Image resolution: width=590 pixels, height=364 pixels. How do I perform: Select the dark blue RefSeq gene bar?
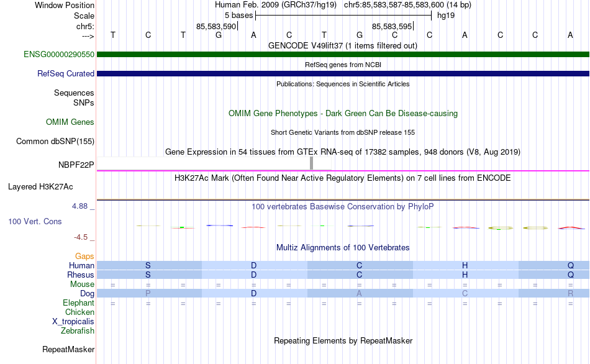[343, 73]
